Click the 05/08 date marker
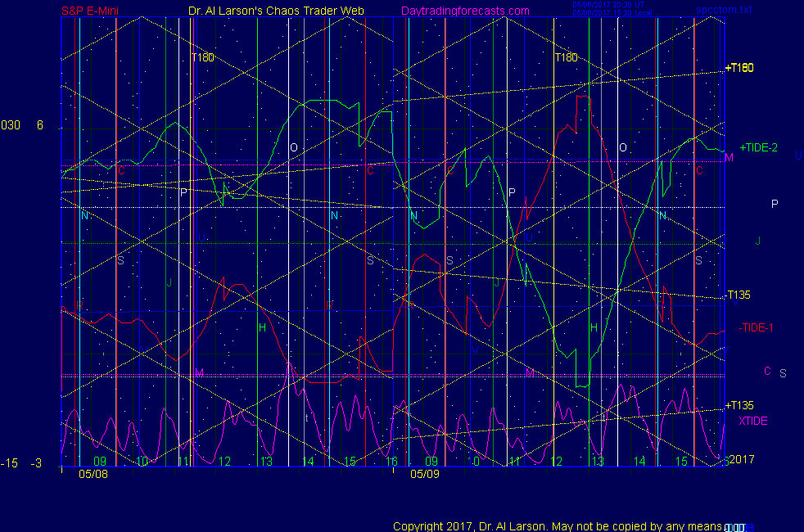The height and width of the screenshot is (532, 804). [x=93, y=473]
